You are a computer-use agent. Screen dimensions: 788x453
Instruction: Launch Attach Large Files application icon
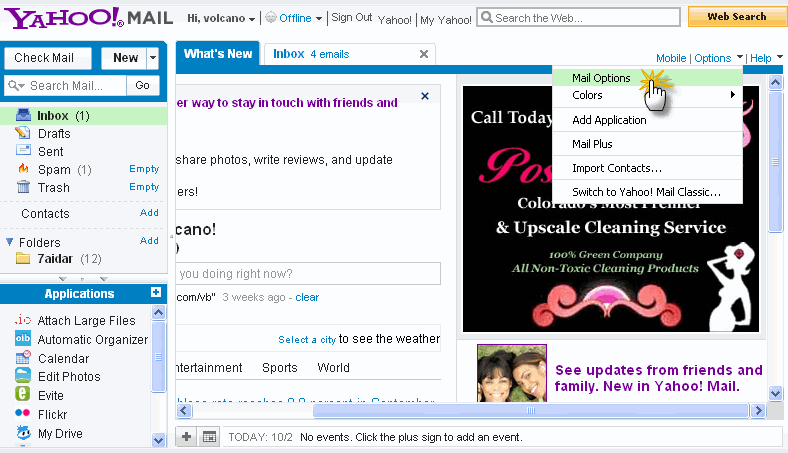(23, 320)
